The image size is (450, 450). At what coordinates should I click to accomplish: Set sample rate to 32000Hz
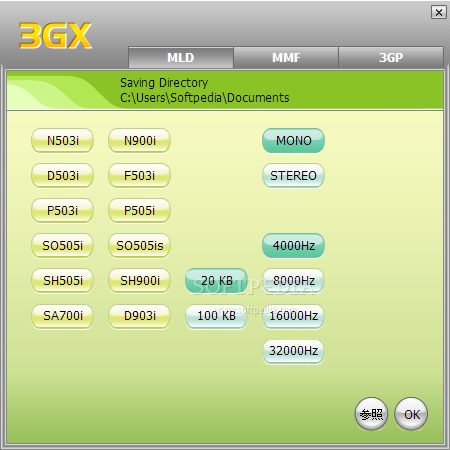pyautogui.click(x=293, y=351)
